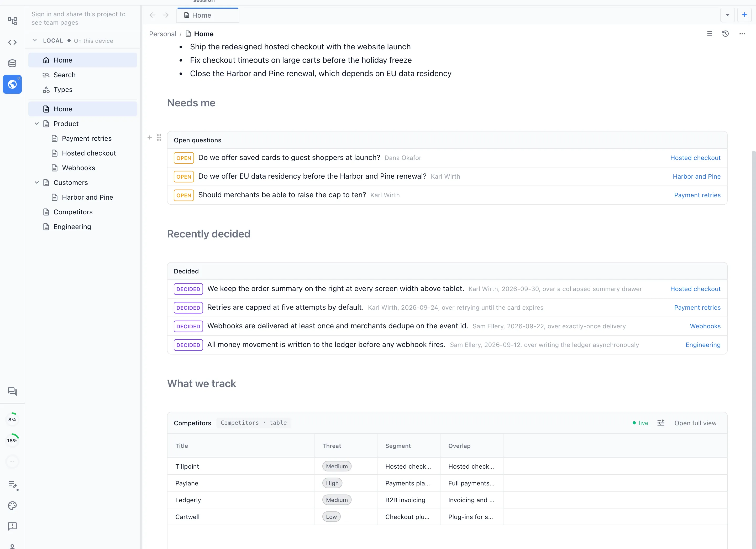756x549 pixels.
Task: Open the code brackets icon in left rail
Action: 12,42
